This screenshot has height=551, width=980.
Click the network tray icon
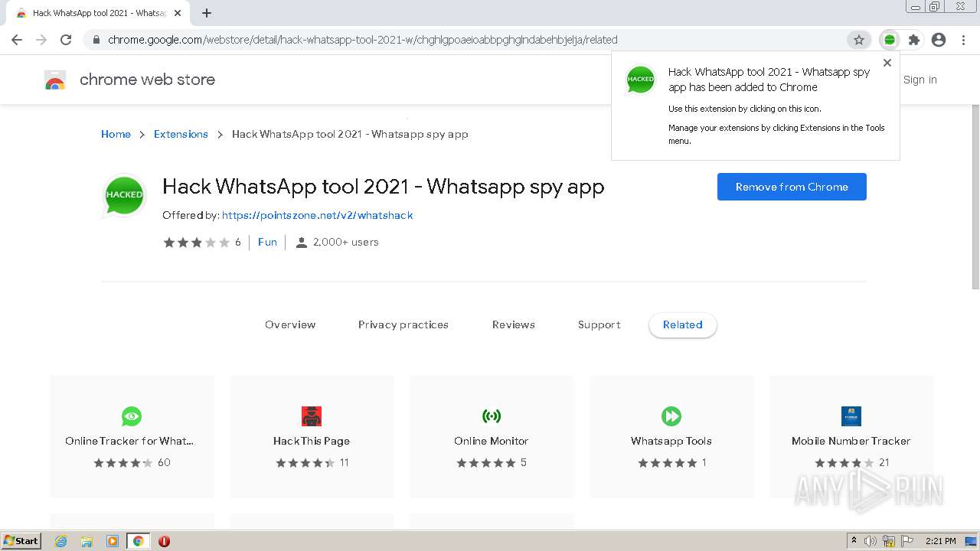coord(889,541)
